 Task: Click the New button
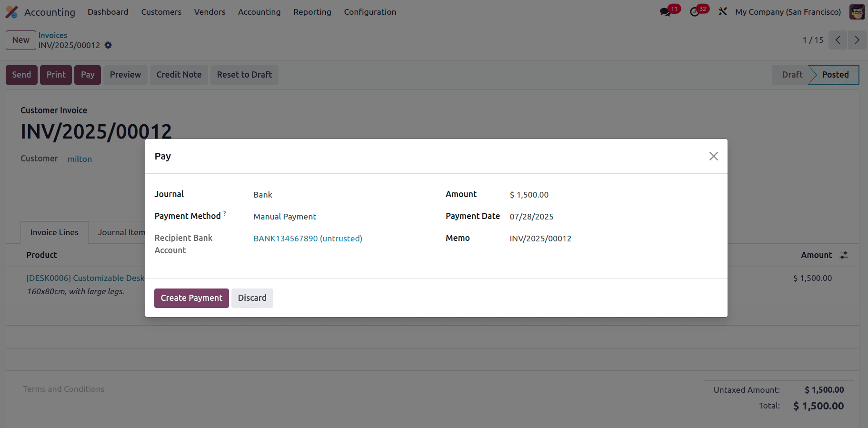coord(21,40)
